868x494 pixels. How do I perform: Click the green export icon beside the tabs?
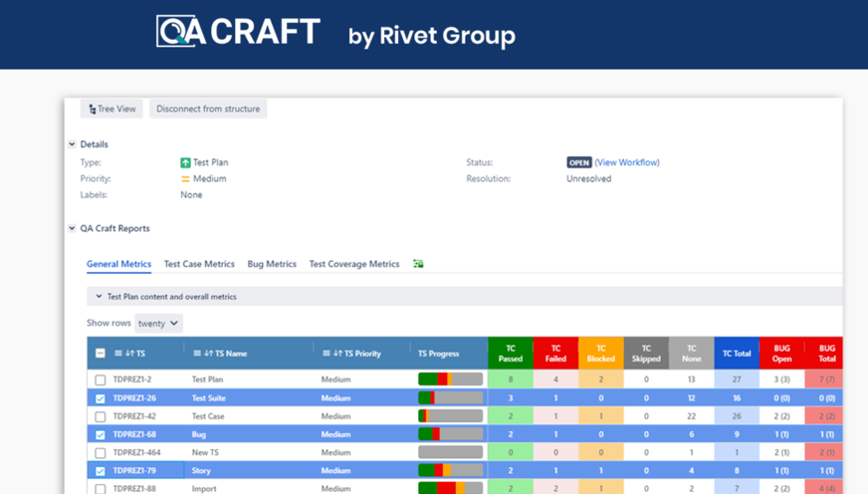[418, 264]
